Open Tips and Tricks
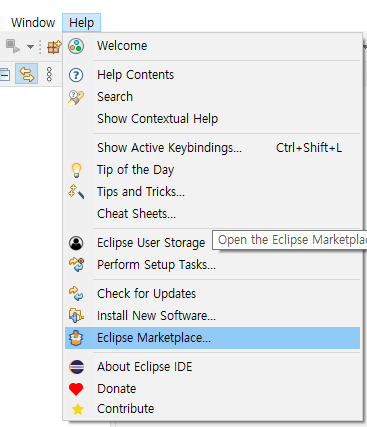The width and height of the screenshot is (367, 427). point(212,192)
